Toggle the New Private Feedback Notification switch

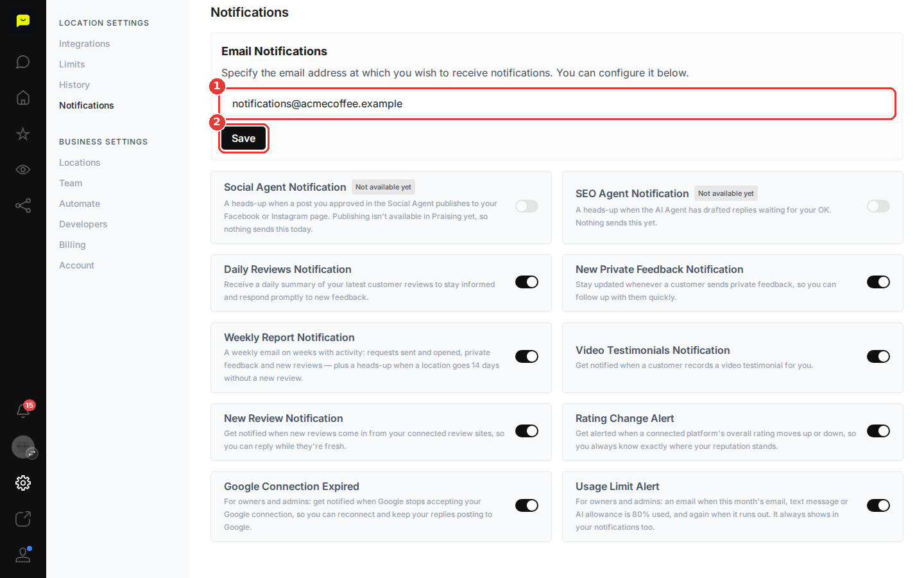(x=878, y=282)
